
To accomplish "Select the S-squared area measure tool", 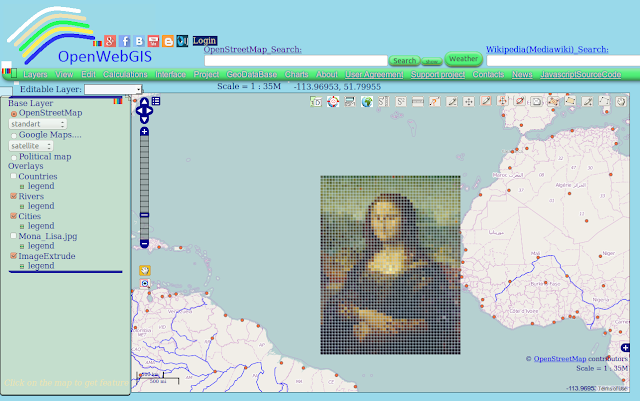I will tap(401, 101).
